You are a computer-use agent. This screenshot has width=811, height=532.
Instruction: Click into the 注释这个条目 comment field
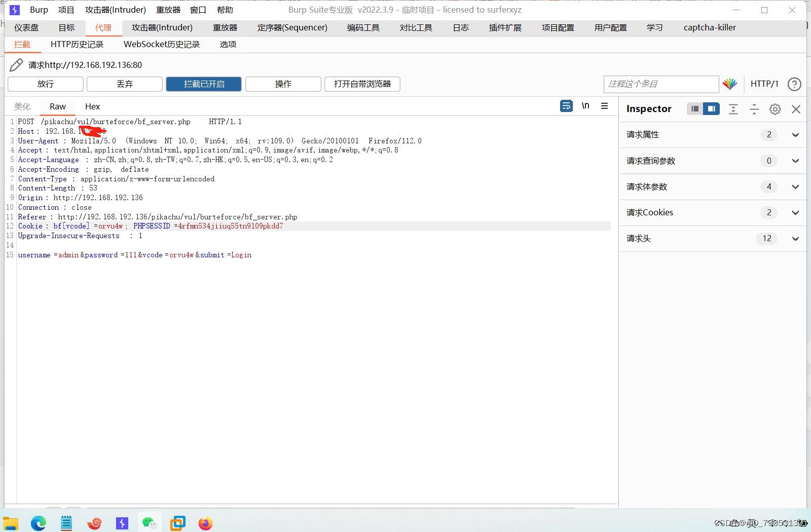tap(661, 84)
